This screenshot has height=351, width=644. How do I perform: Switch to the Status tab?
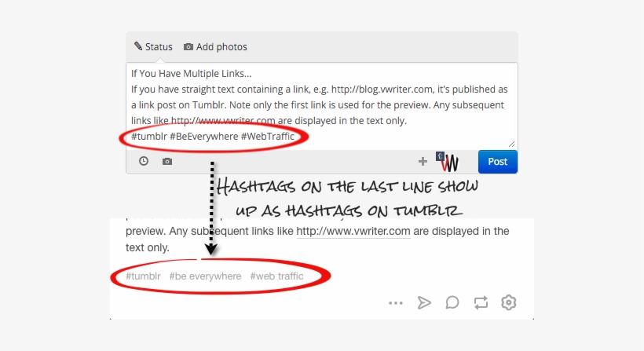[x=153, y=47]
